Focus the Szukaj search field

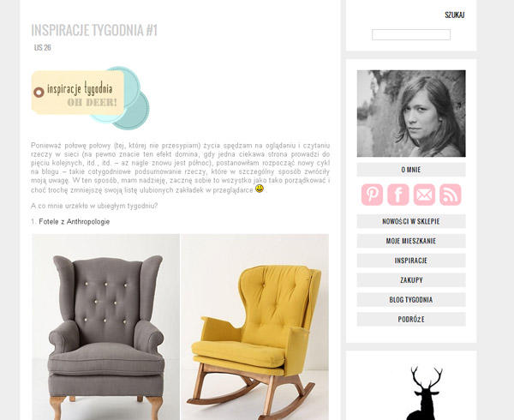click(x=411, y=35)
